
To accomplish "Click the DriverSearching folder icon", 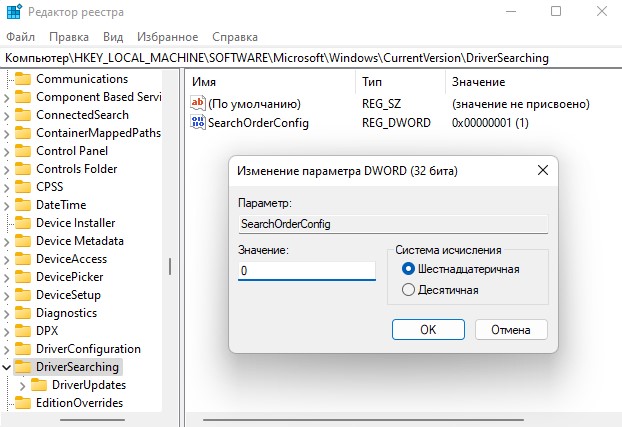I will tap(23, 367).
